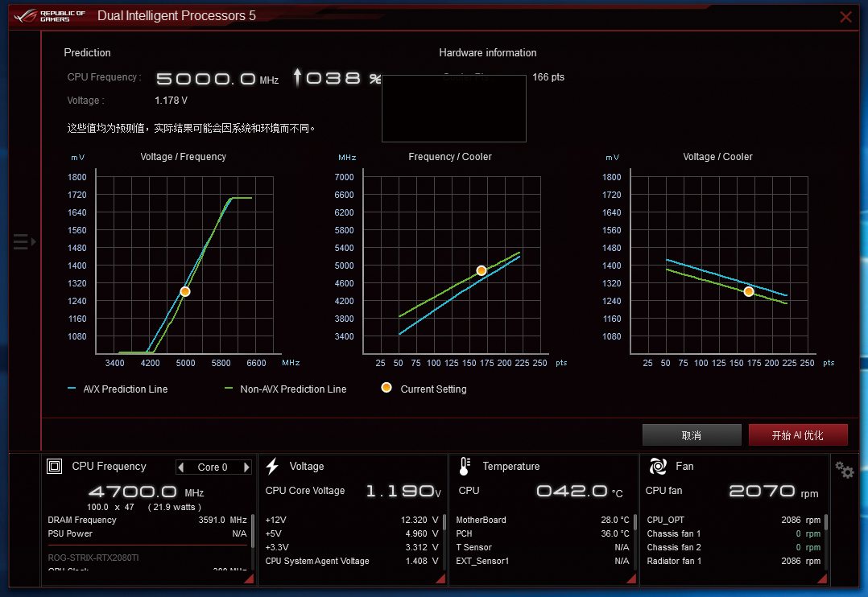Expand the Fan panel corner triangle
This screenshot has height=597, width=868.
[x=821, y=578]
